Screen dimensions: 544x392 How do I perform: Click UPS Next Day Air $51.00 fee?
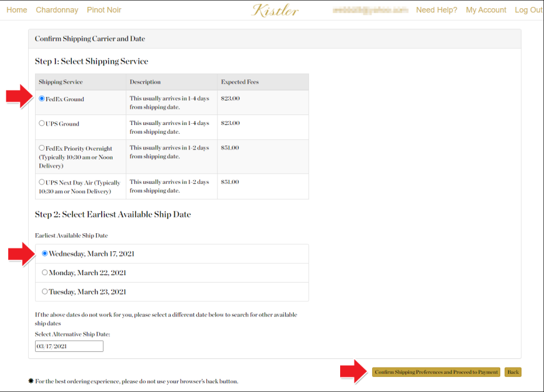pos(263,187)
